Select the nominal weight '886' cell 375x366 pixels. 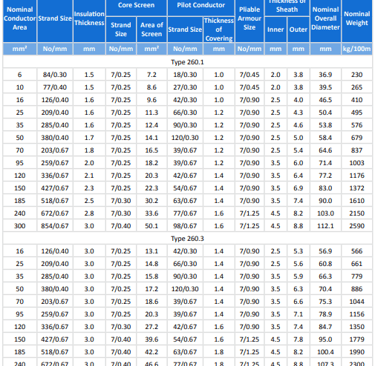(357, 289)
